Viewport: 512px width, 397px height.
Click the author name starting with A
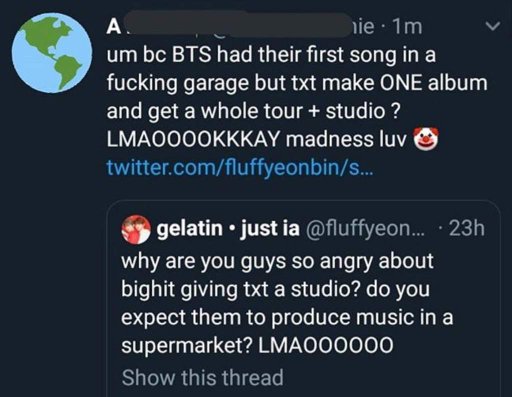pyautogui.click(x=114, y=27)
